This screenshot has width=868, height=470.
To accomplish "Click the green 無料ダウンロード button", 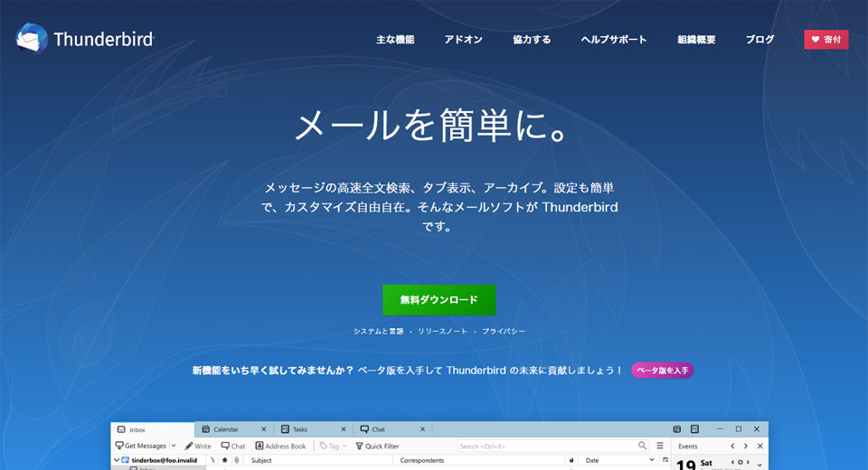I will coord(439,299).
